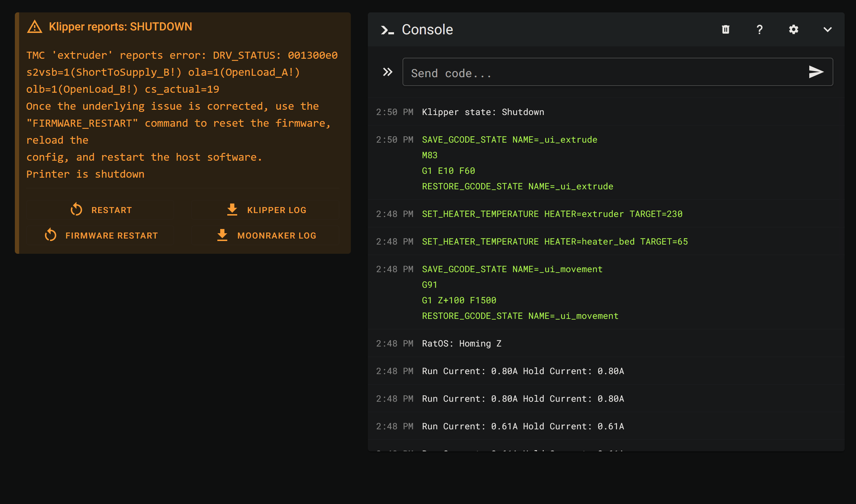Download the KLIPPER LOG
The width and height of the screenshot is (856, 504).
coord(266,210)
